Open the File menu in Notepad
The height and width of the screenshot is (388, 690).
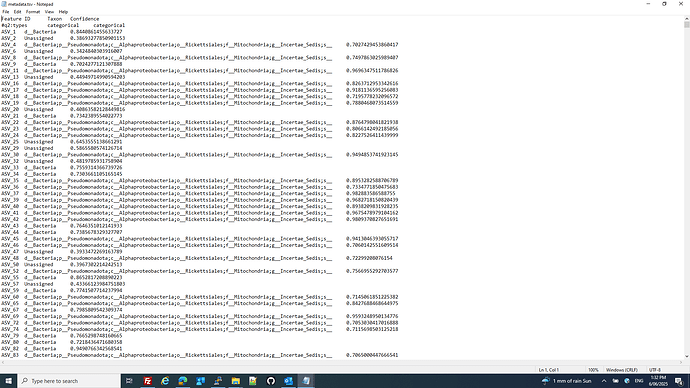point(6,12)
